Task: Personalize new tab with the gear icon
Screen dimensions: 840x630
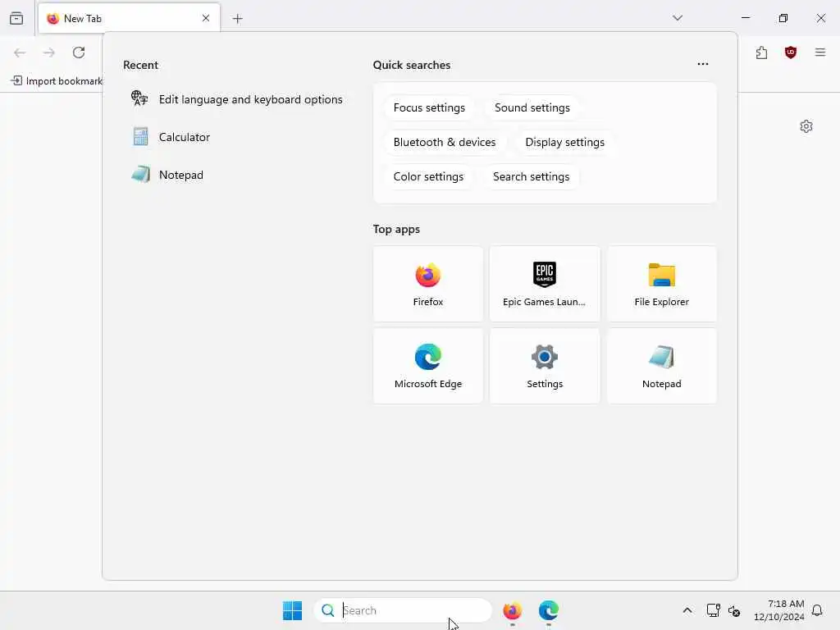Action: 806,126
